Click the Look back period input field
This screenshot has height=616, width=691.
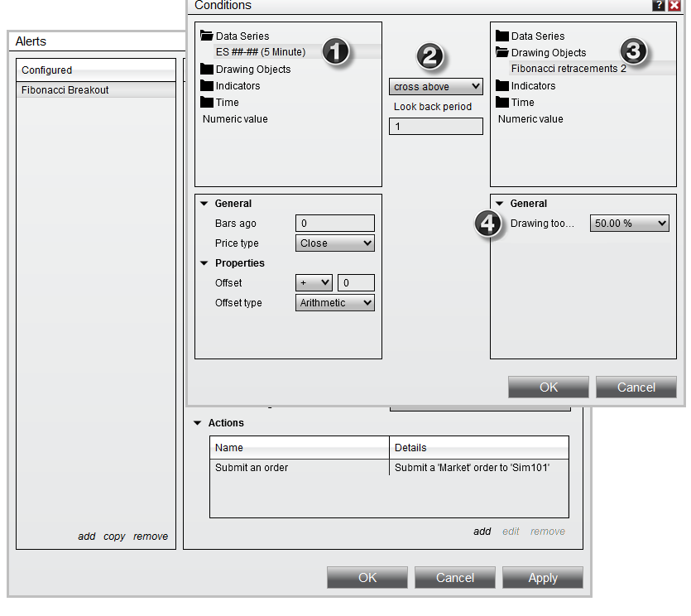tap(435, 127)
